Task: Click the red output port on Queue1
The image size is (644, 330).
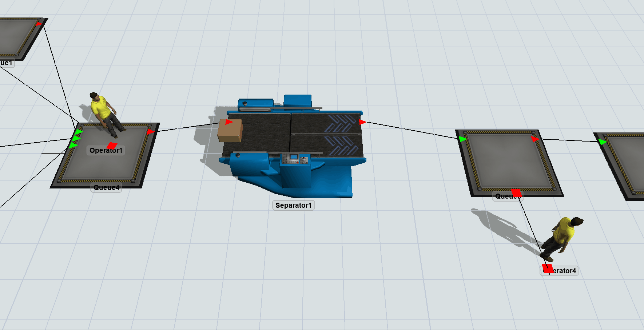Action: tap(39, 24)
